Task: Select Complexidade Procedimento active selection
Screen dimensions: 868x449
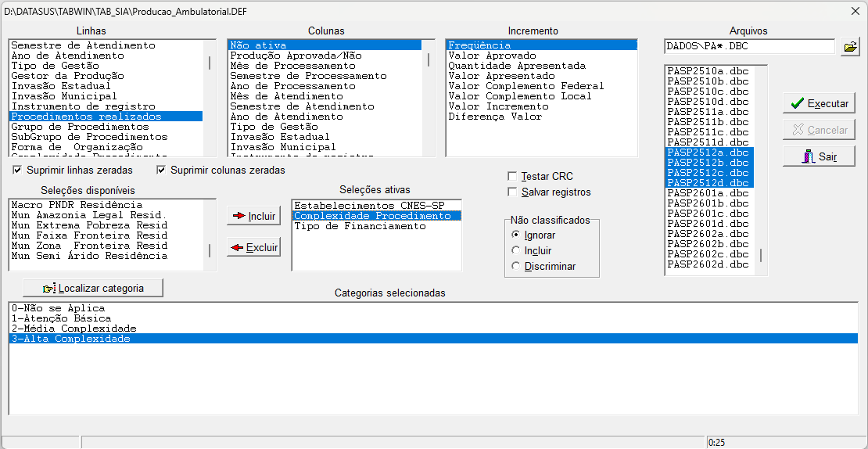Action: 376,216
